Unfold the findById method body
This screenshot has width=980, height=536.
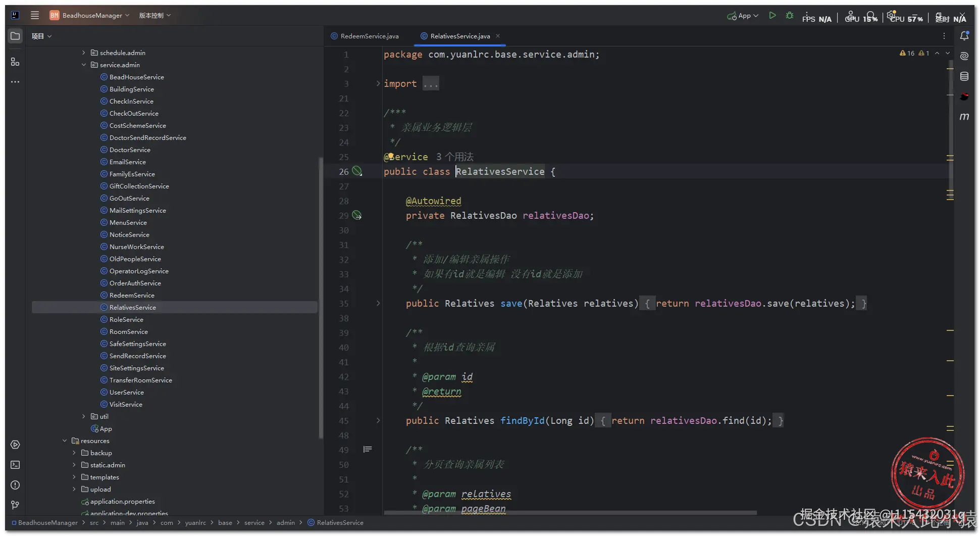point(378,420)
